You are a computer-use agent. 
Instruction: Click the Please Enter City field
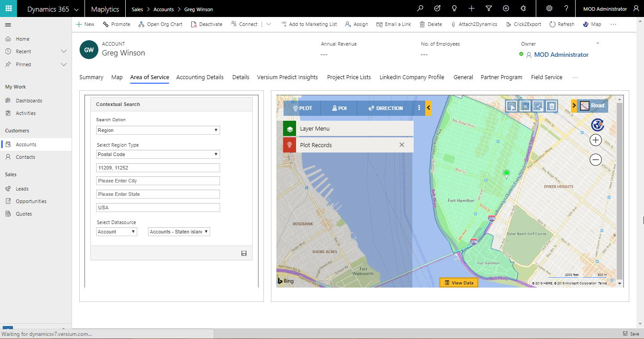pyautogui.click(x=158, y=181)
